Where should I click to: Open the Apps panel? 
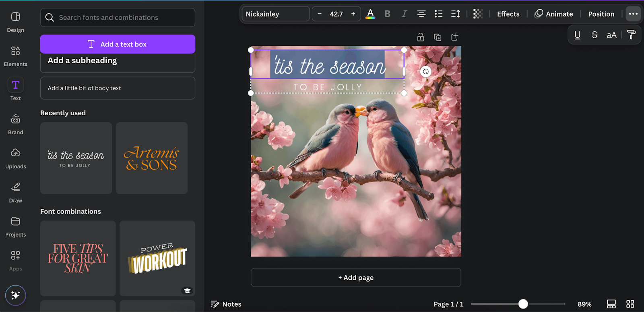pyautogui.click(x=15, y=261)
